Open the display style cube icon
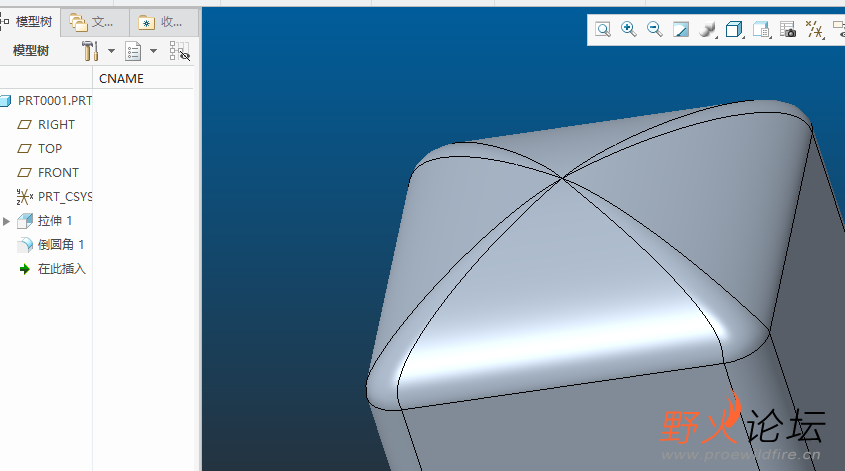 (x=734, y=30)
